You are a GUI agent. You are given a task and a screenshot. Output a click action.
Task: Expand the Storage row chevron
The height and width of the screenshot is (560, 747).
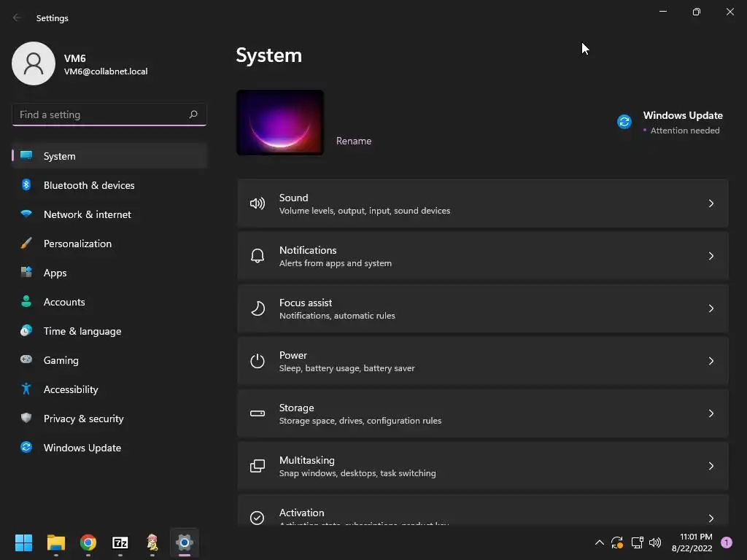pyautogui.click(x=711, y=413)
